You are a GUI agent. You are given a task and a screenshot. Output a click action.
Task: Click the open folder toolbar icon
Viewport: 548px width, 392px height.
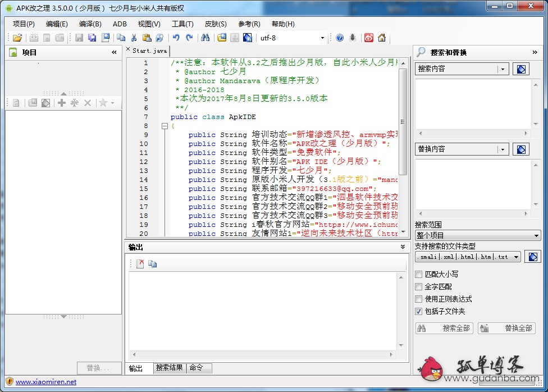pyautogui.click(x=17, y=38)
